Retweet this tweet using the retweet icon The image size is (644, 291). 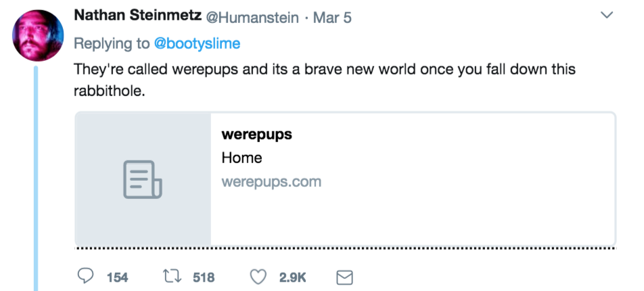click(170, 277)
